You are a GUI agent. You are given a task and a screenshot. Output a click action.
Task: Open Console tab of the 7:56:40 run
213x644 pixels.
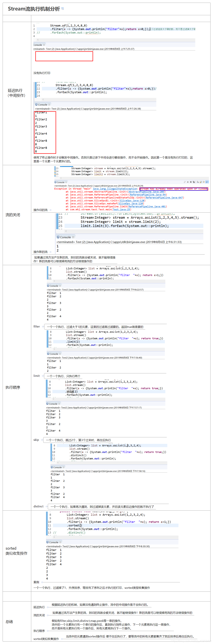(54, 354)
